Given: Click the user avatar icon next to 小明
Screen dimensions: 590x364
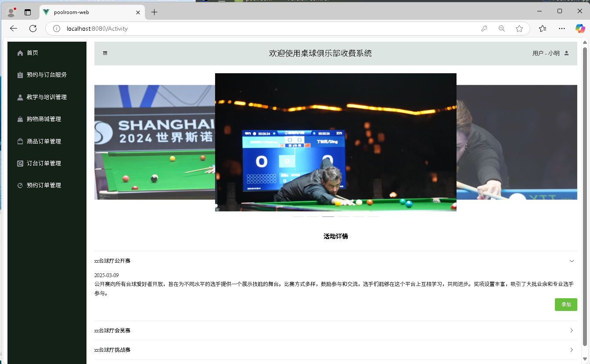Looking at the screenshot, I should point(566,53).
